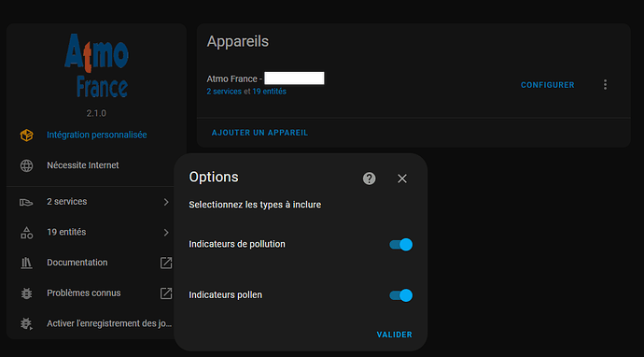Toggle Indicateurs pollen switch
The image size is (644, 357).
tap(400, 295)
